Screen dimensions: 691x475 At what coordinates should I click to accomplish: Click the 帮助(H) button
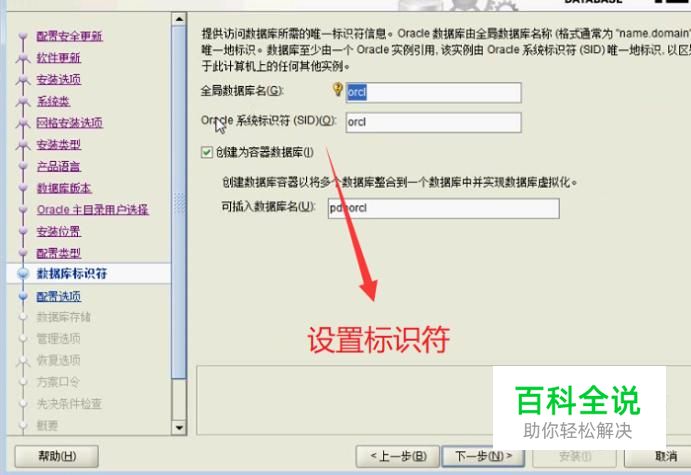click(x=57, y=456)
